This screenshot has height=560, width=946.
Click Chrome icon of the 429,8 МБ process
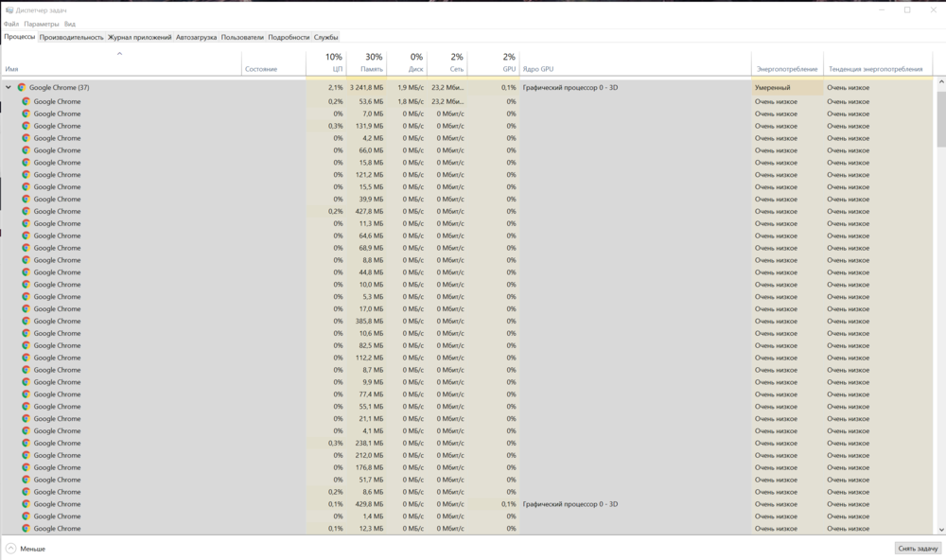coord(26,504)
